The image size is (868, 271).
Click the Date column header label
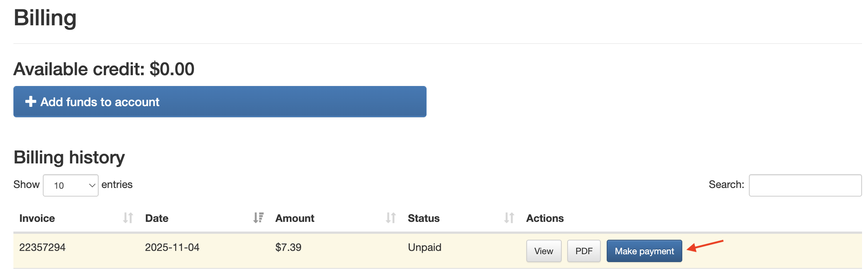pyautogui.click(x=157, y=219)
